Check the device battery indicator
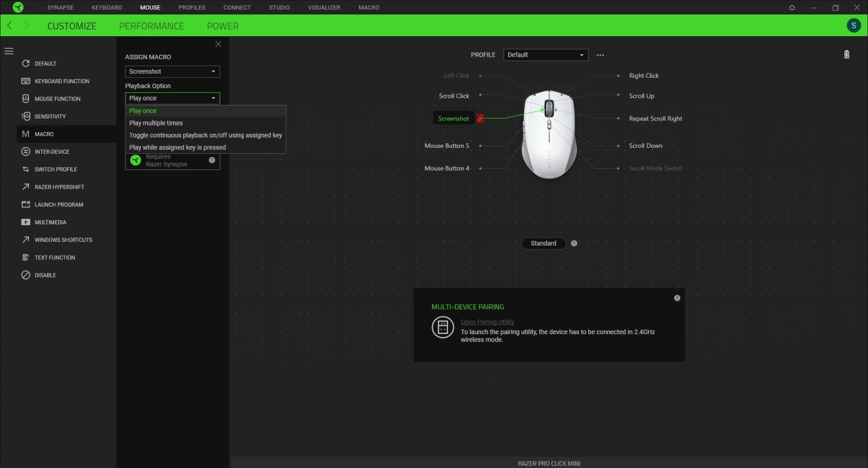Screen dimensions: 868x468 (846, 54)
